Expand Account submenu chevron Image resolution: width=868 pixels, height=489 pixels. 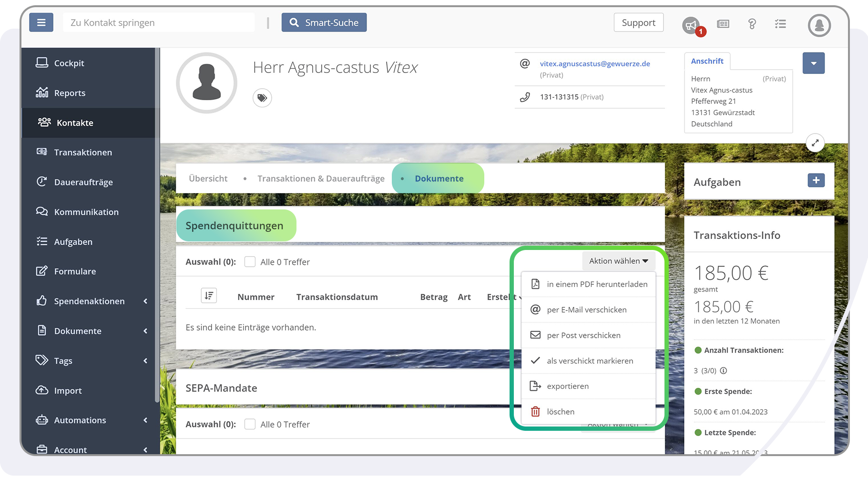[145, 449]
